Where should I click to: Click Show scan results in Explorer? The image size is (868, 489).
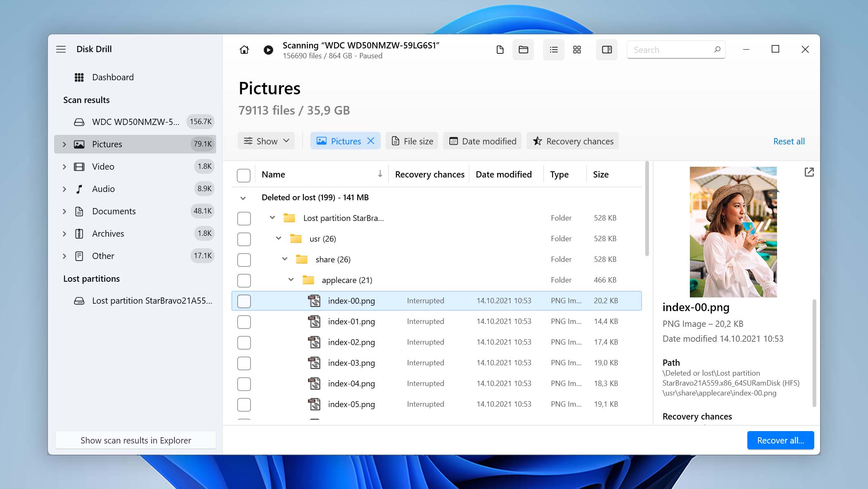click(136, 440)
